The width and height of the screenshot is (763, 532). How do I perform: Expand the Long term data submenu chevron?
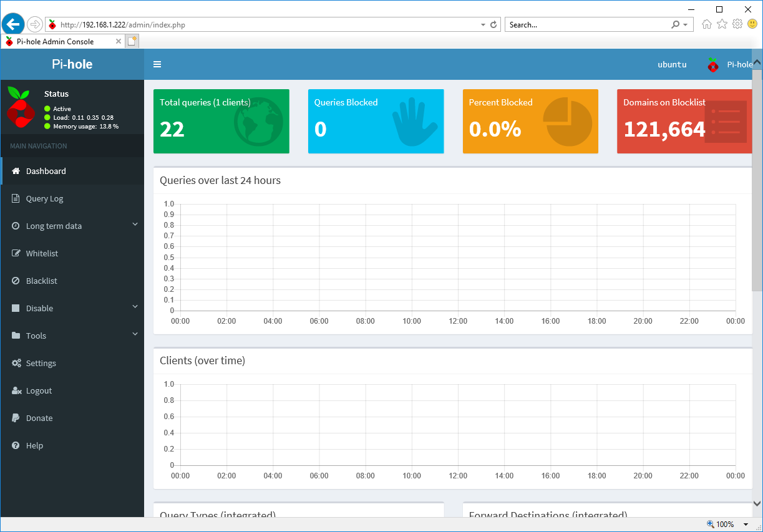[135, 225]
